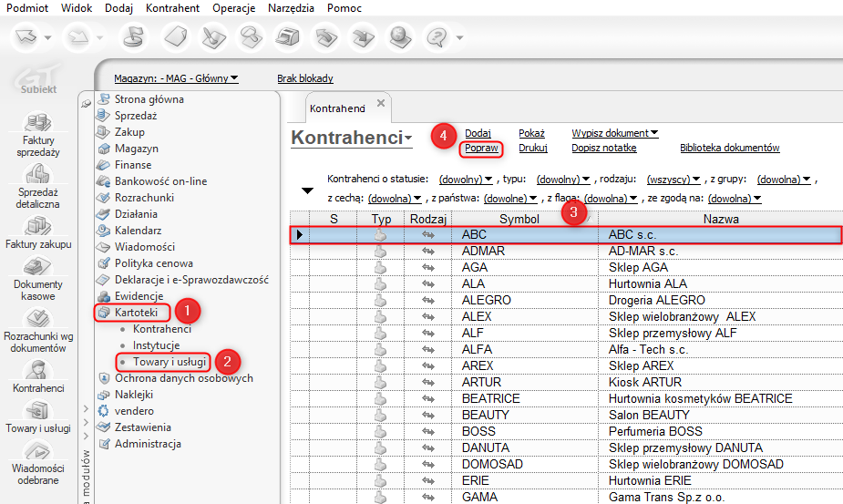Viewport: 843px width, 504px height.
Task: Open Magazyn module in tree
Action: pyautogui.click(x=137, y=149)
